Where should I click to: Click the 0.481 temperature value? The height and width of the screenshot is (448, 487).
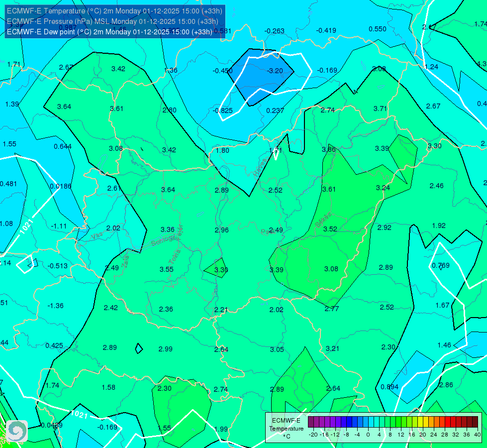(8, 184)
